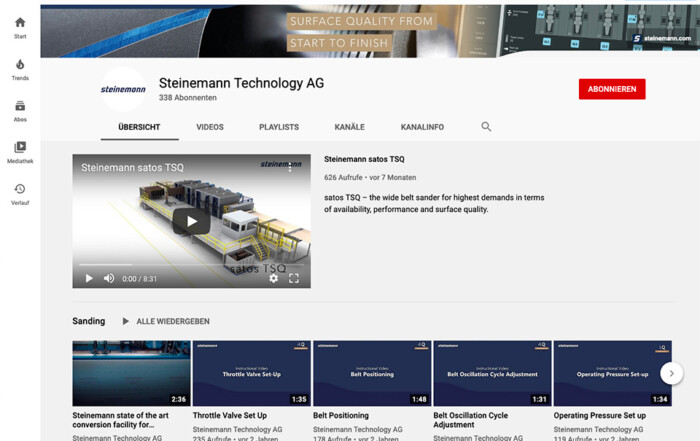Screen dimensions: 700x441
Task: Click ALLE WIEDERGEBEN play all button
Action: point(166,321)
